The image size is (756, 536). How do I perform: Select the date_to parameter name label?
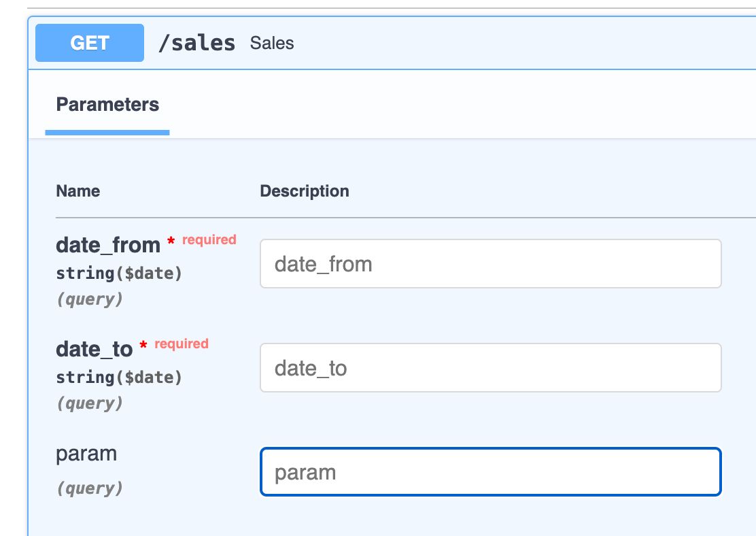click(x=94, y=349)
